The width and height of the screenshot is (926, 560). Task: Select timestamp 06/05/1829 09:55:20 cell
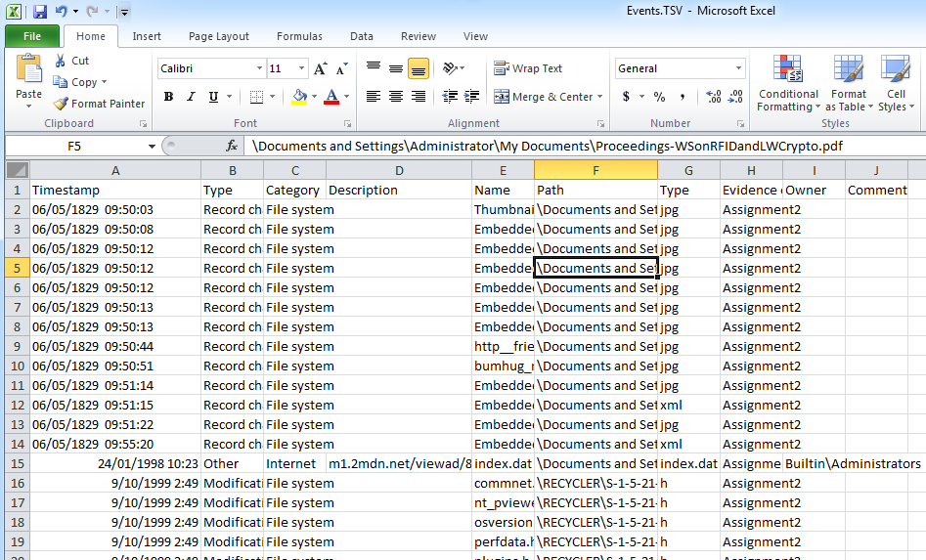115,445
